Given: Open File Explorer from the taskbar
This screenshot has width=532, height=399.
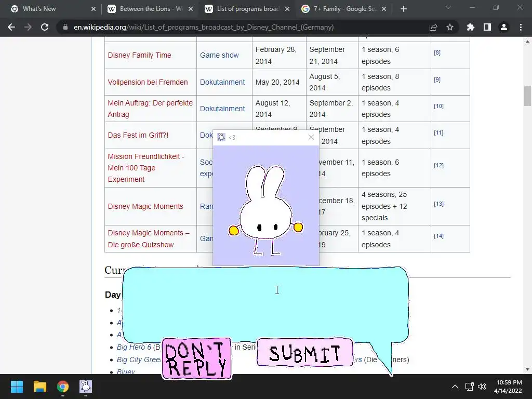Looking at the screenshot, I should [x=39, y=387].
